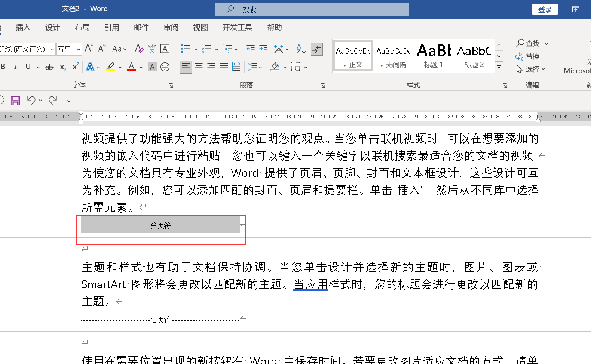Click the Clear formatting eraser icon

pos(139,49)
